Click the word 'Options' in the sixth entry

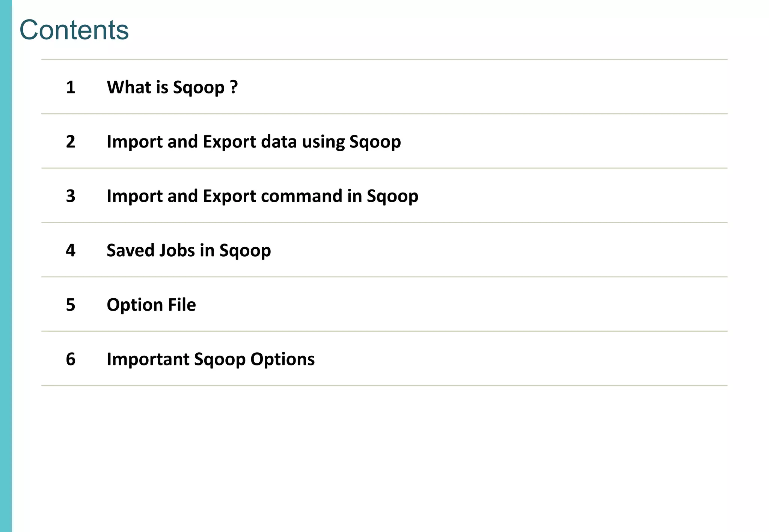(282, 359)
